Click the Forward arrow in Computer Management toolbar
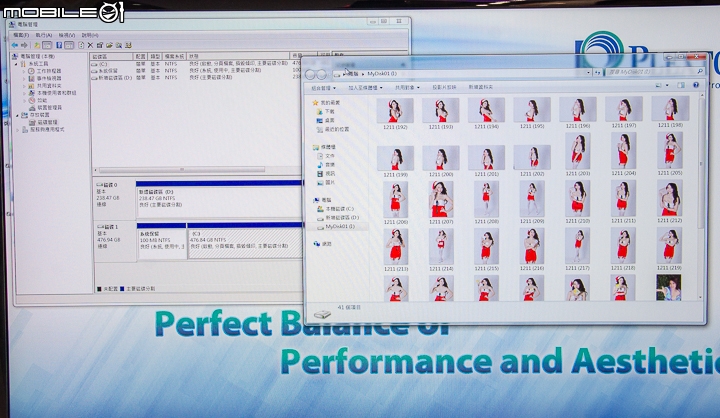 point(24,45)
